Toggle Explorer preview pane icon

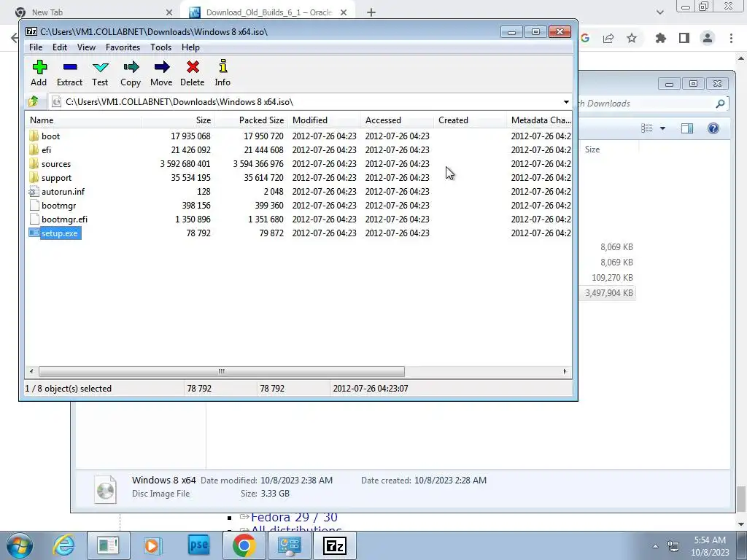(687, 128)
